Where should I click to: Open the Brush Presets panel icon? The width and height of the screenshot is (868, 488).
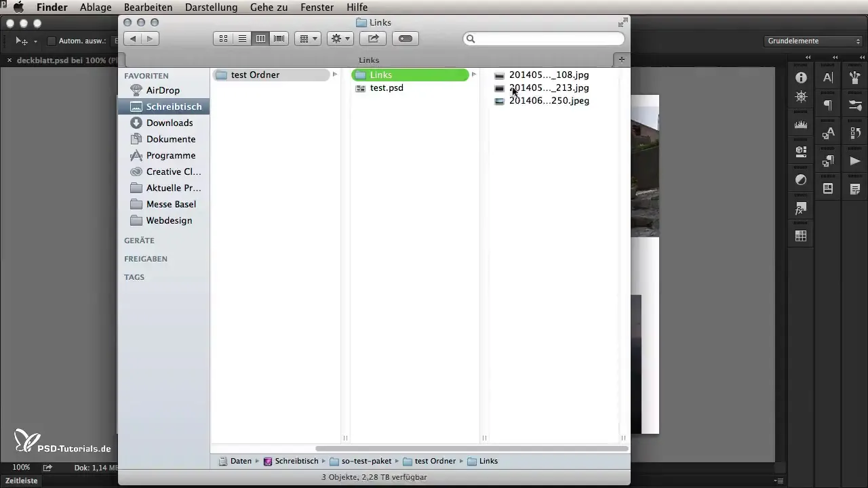click(x=855, y=78)
